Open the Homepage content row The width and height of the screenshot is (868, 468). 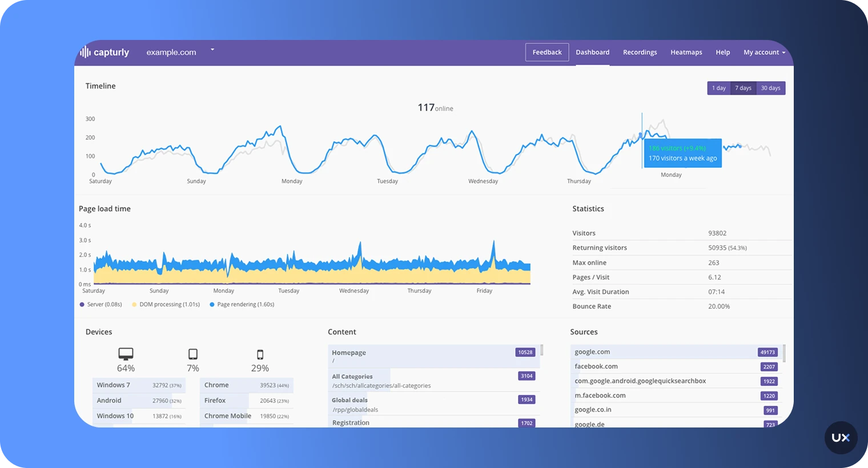[434, 356]
